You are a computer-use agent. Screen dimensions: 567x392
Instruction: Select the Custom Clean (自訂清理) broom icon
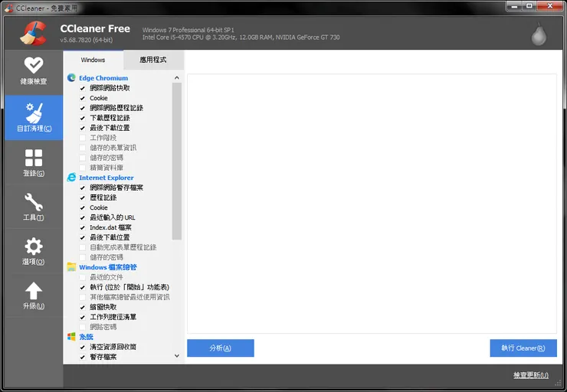click(x=34, y=113)
